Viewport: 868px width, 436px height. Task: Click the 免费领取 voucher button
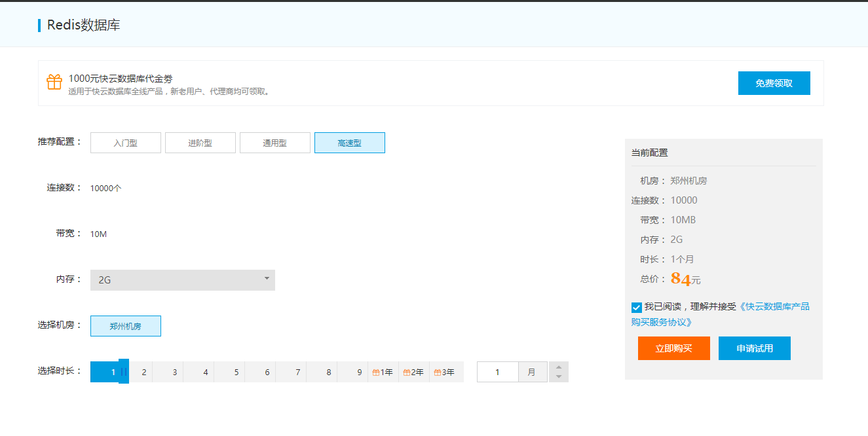coord(774,83)
